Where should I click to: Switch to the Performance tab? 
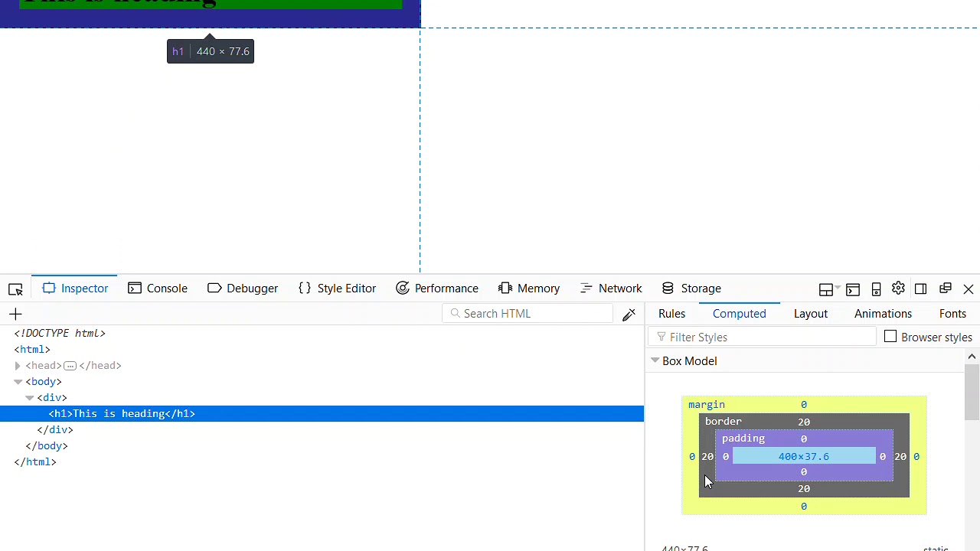(x=437, y=289)
